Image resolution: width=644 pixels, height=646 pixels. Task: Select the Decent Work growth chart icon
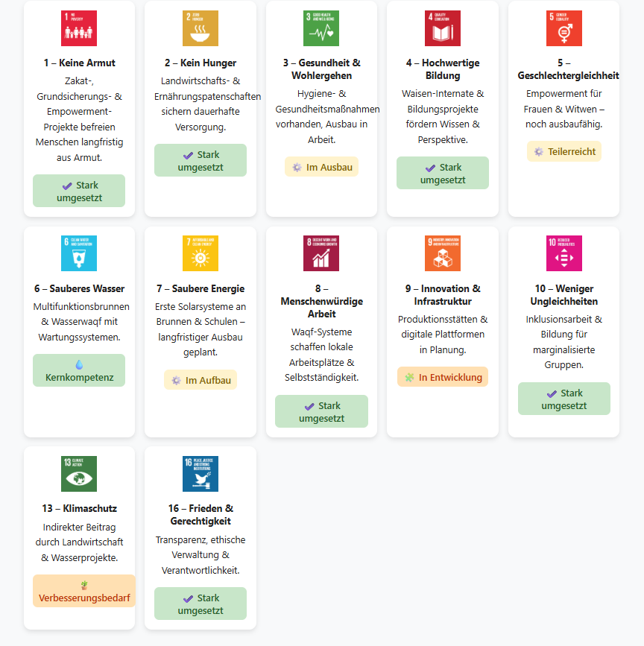click(x=321, y=253)
